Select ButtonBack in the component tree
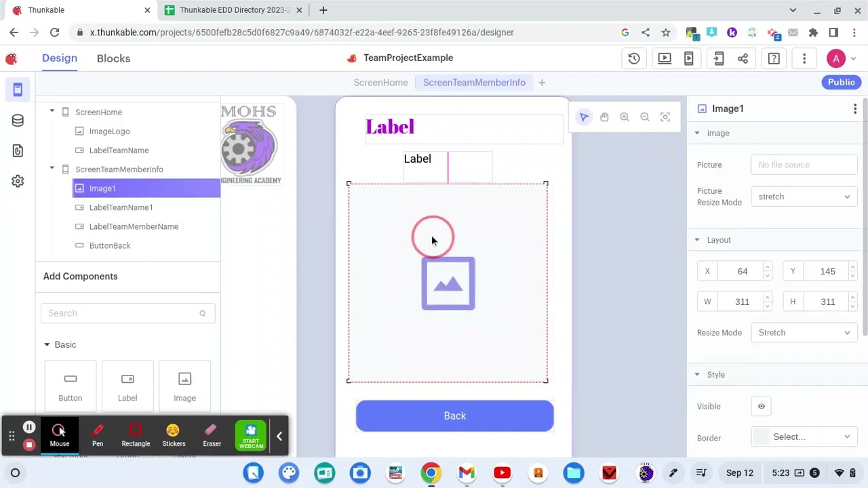The width and height of the screenshot is (868, 488). [110, 245]
